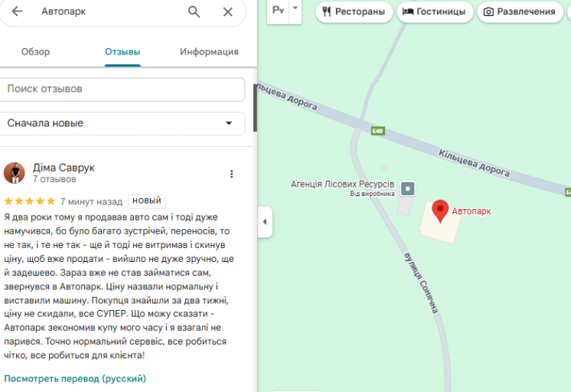Click the Кільцева дорога label near the E40 shield
The height and width of the screenshot is (392, 571).
pyautogui.click(x=474, y=163)
